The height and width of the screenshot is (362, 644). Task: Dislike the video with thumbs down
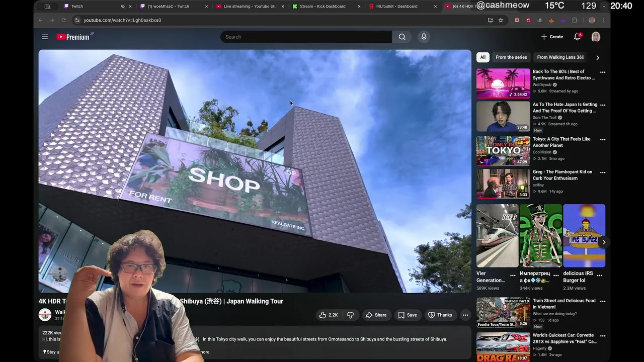pos(351,315)
